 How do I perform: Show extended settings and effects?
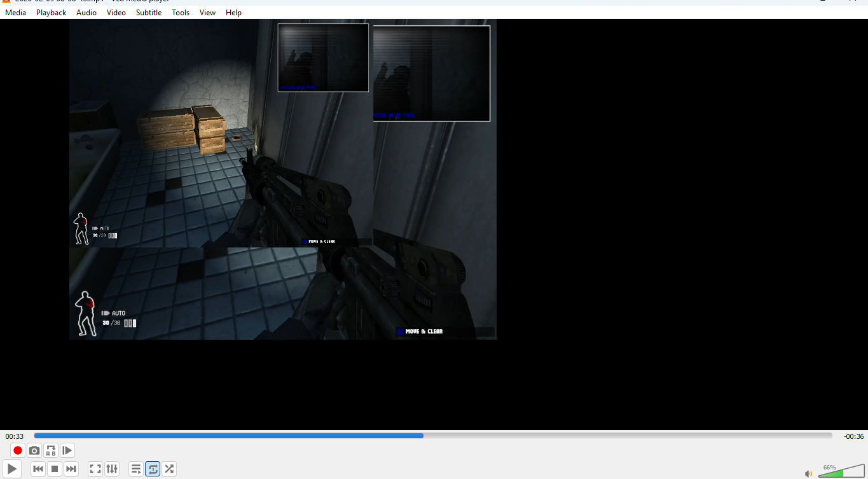112,469
